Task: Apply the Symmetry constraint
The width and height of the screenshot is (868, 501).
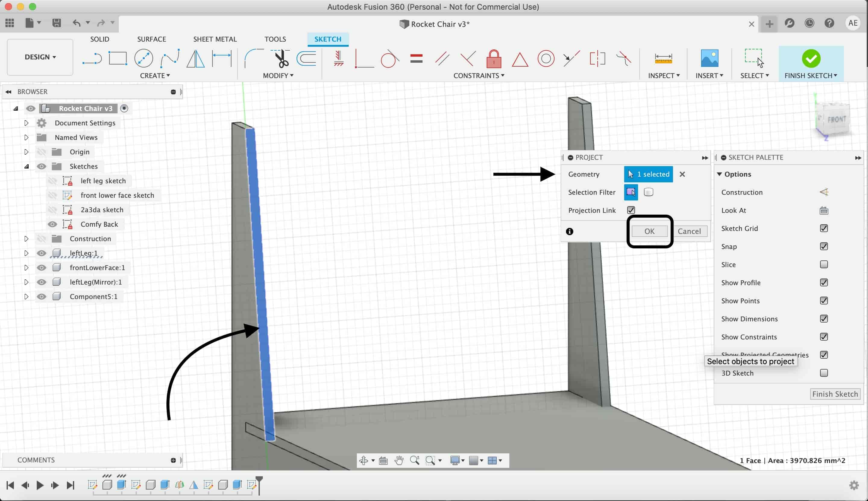Action: tap(598, 58)
